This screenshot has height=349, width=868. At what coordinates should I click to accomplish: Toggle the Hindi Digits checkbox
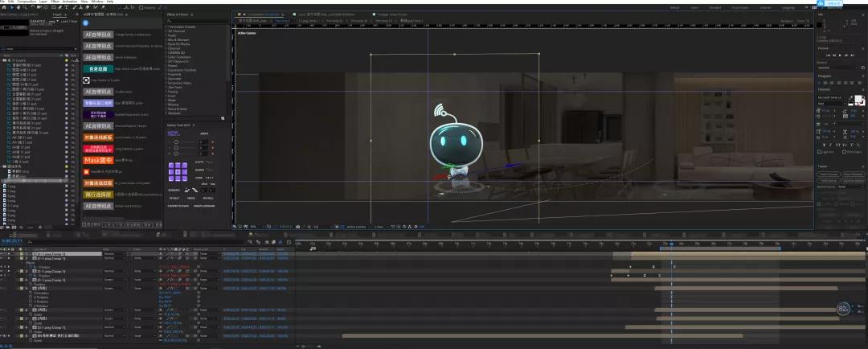pyautogui.click(x=844, y=152)
